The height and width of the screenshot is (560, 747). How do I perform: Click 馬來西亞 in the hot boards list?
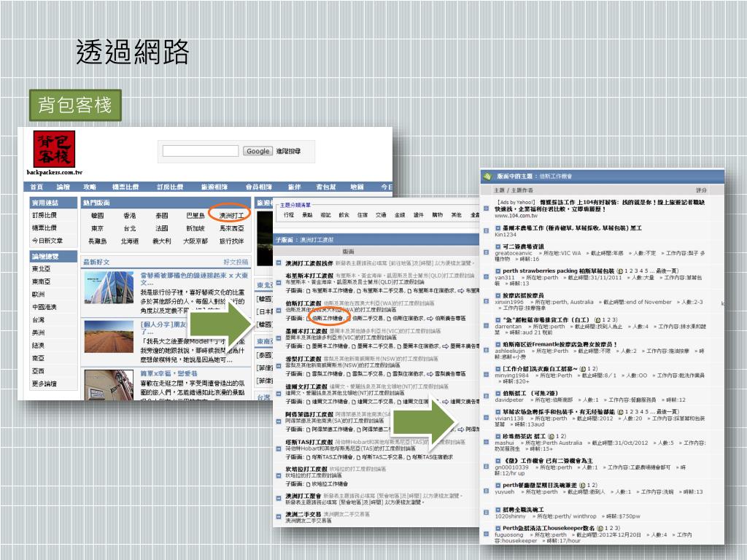coord(231,228)
